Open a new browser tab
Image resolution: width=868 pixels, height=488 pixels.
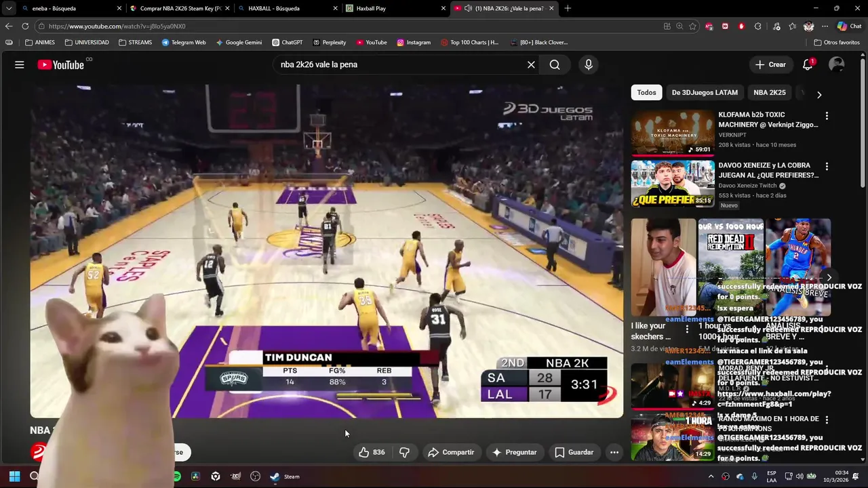[x=568, y=8]
